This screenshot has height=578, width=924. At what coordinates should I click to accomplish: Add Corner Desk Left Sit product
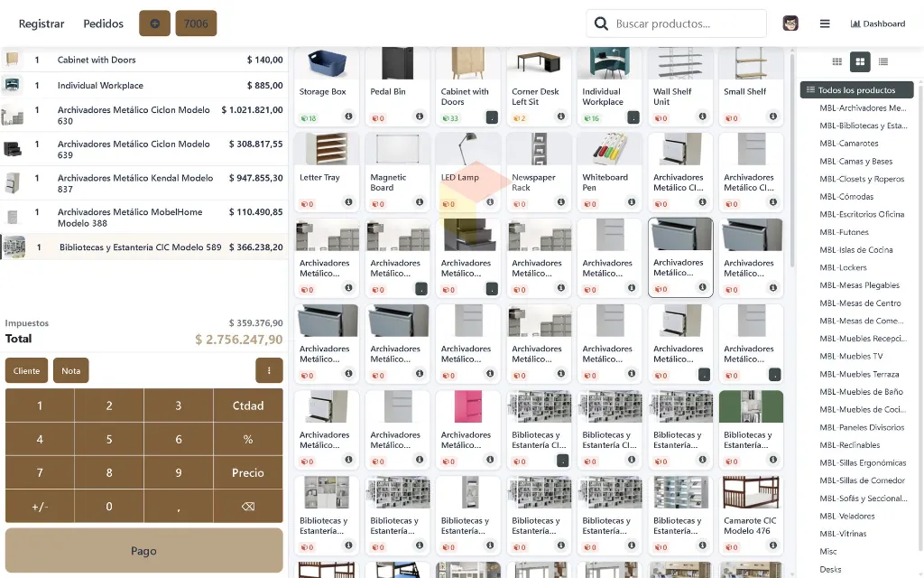[x=539, y=86]
